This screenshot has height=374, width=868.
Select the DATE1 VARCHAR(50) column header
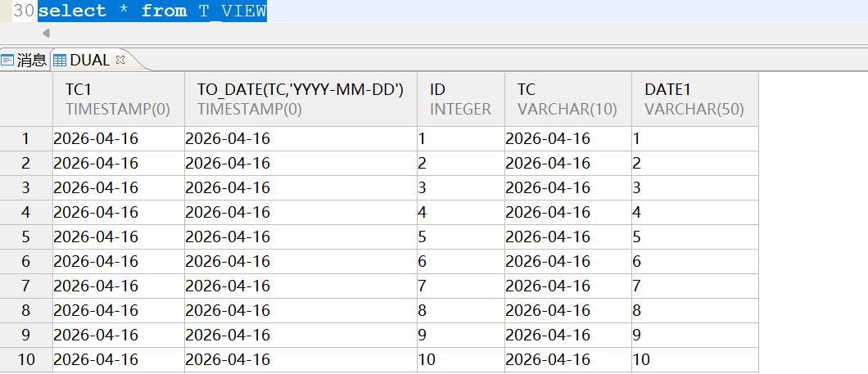(x=694, y=99)
